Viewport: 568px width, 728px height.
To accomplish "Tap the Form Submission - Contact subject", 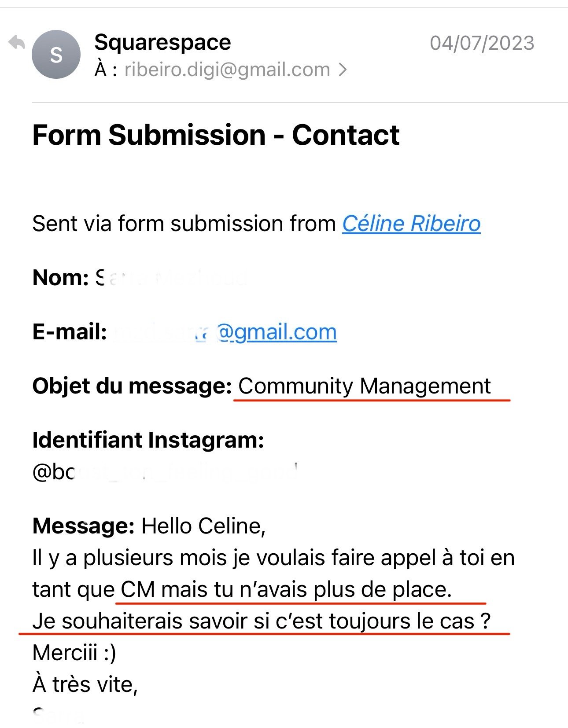I will pyautogui.click(x=216, y=135).
